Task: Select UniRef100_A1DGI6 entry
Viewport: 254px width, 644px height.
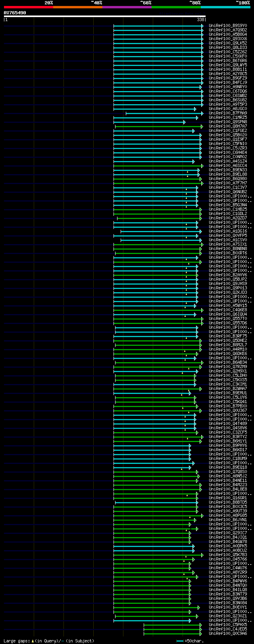Action: coord(228,231)
